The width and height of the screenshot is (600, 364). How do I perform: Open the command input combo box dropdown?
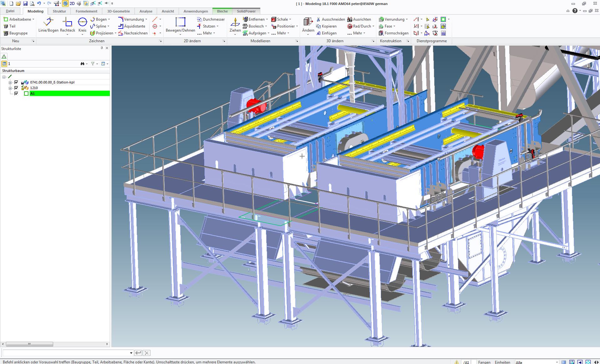pos(131,353)
